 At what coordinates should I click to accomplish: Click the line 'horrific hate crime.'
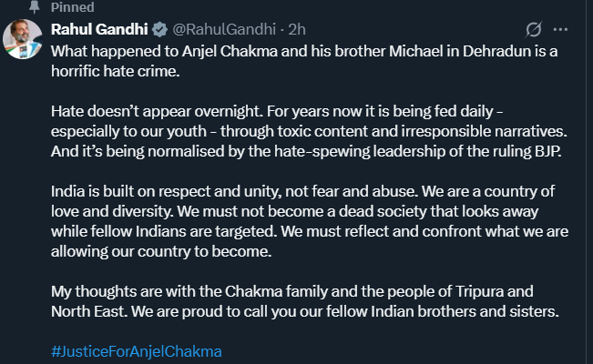[x=118, y=66]
